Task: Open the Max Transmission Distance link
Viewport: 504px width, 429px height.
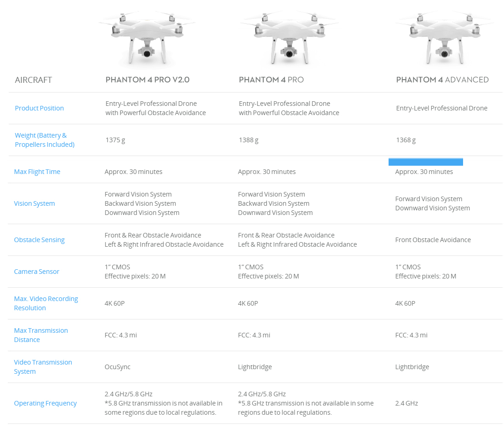Action: coord(41,335)
